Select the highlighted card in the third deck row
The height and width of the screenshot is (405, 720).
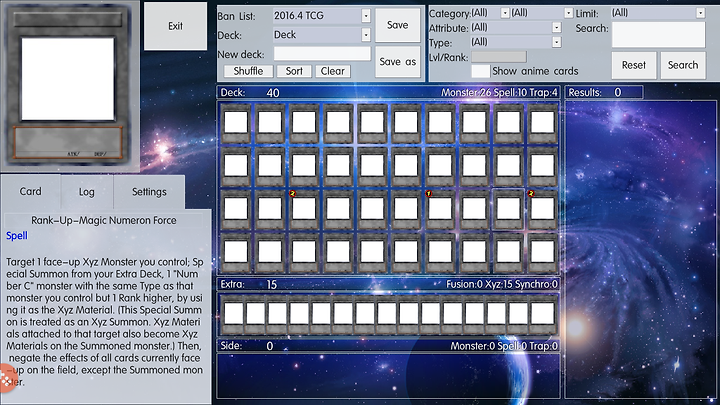(508, 209)
